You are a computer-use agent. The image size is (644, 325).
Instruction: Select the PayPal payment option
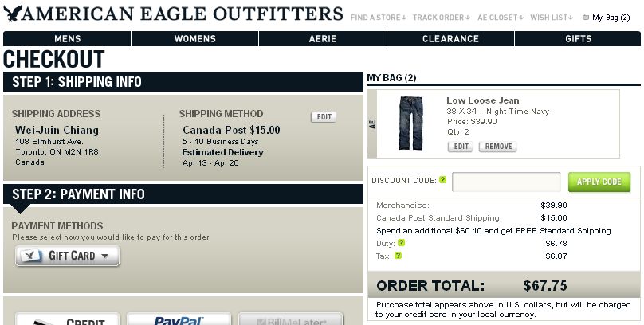[x=179, y=319]
